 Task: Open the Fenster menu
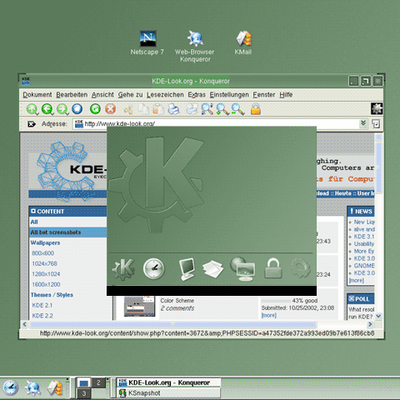(x=264, y=95)
